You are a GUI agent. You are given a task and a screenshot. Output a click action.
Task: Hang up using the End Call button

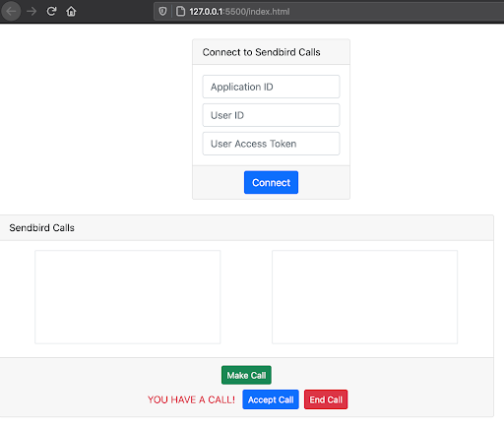[x=326, y=399]
